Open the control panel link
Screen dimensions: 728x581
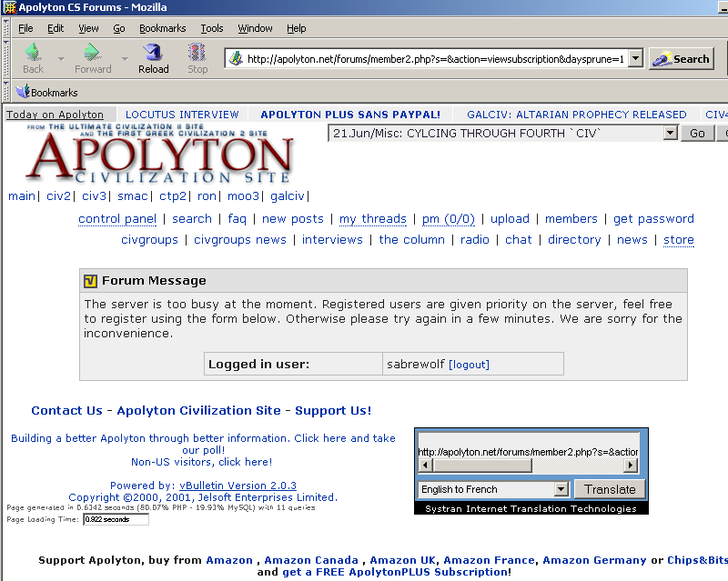117,219
